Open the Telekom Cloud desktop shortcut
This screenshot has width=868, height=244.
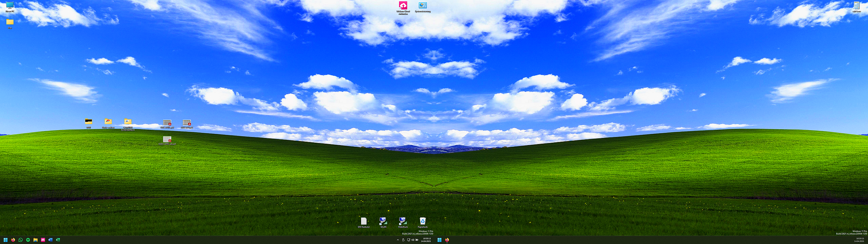403,7
